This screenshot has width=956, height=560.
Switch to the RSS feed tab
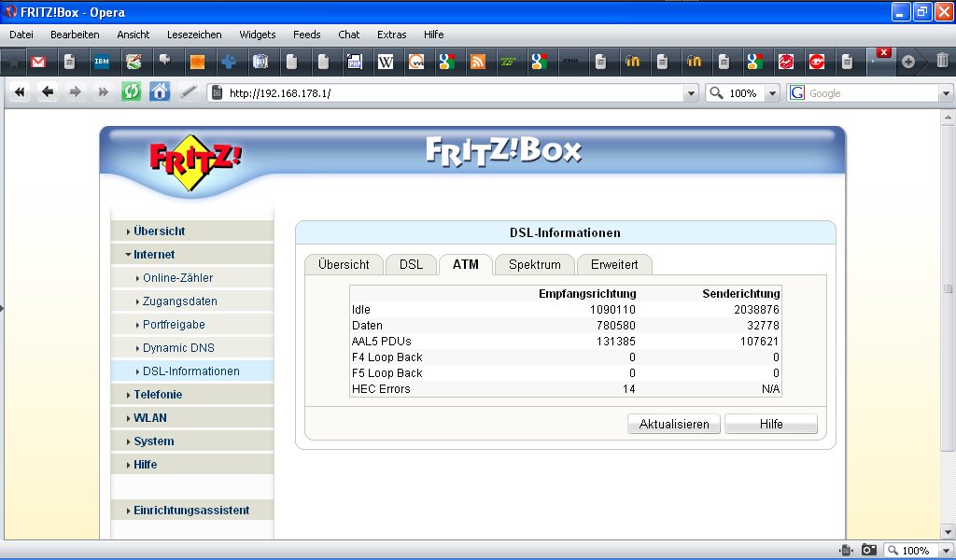pyautogui.click(x=478, y=63)
